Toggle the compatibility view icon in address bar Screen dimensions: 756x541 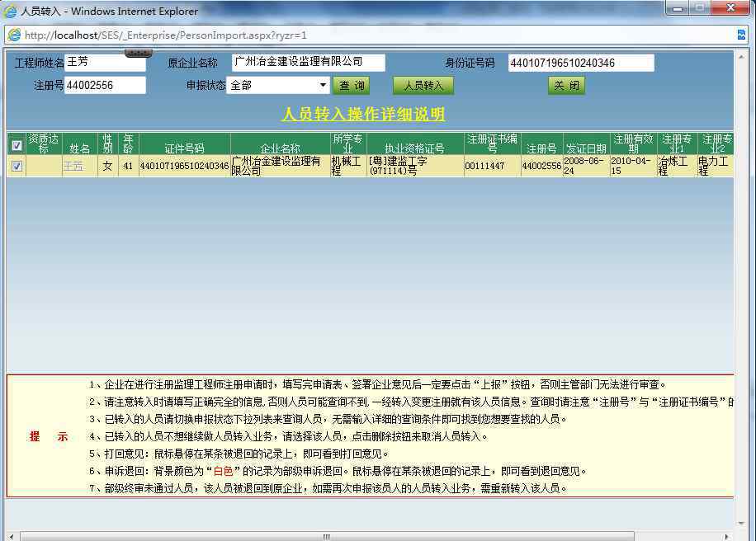pyautogui.click(x=741, y=35)
